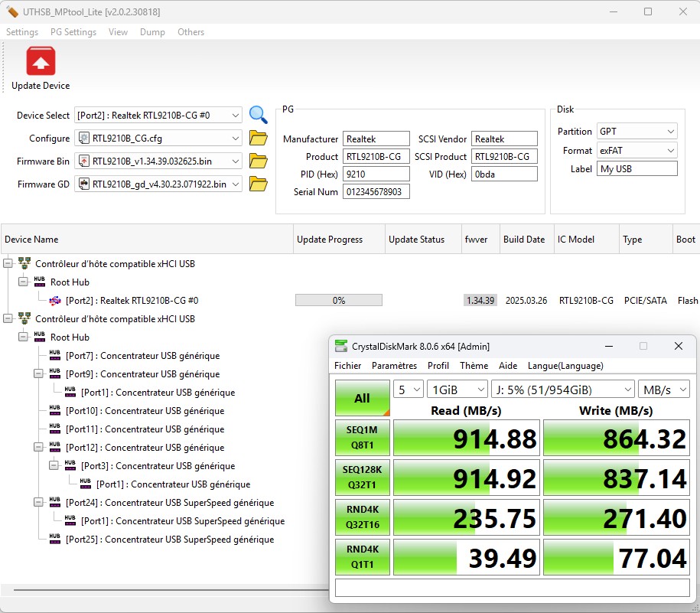This screenshot has height=613, width=700.
Task: Collapse the Port12 USB hub tree node
Action: [x=38, y=448]
